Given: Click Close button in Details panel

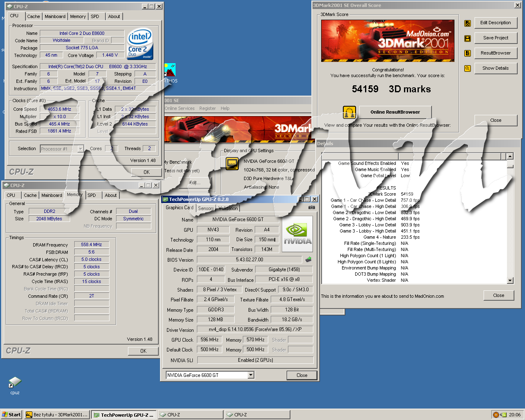Looking at the screenshot, I should (x=498, y=295).
